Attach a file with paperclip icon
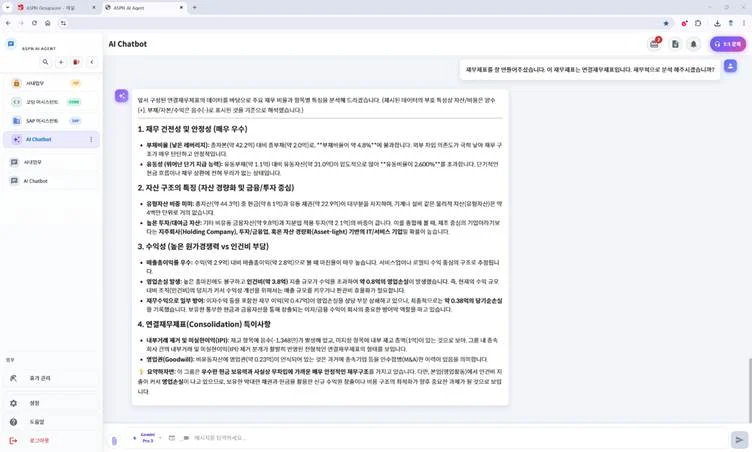752x452 pixels. pyautogui.click(x=114, y=440)
